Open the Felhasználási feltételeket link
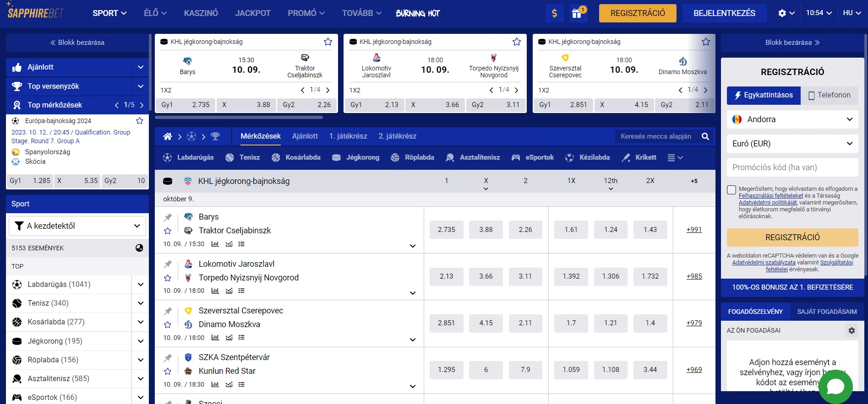Screen dimensions: 868x404 (x=771, y=196)
